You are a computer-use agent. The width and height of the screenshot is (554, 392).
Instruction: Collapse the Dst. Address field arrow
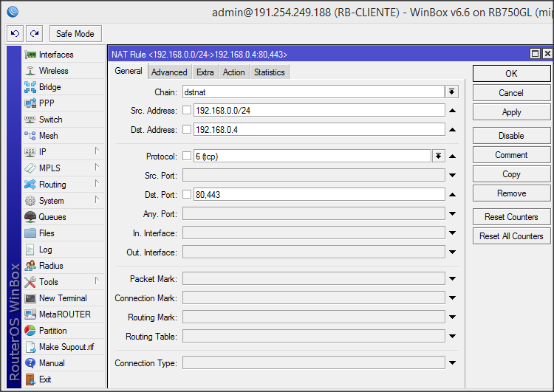pos(452,130)
